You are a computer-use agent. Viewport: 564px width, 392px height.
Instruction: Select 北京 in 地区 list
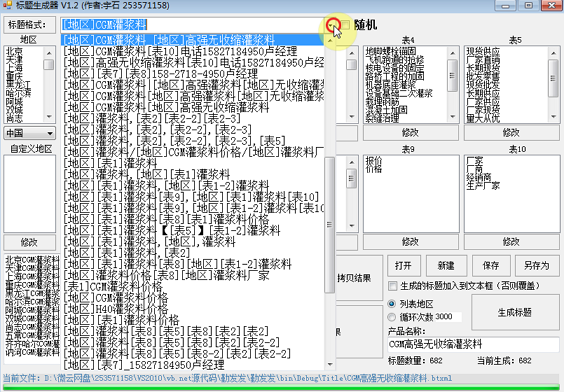[x=14, y=51]
